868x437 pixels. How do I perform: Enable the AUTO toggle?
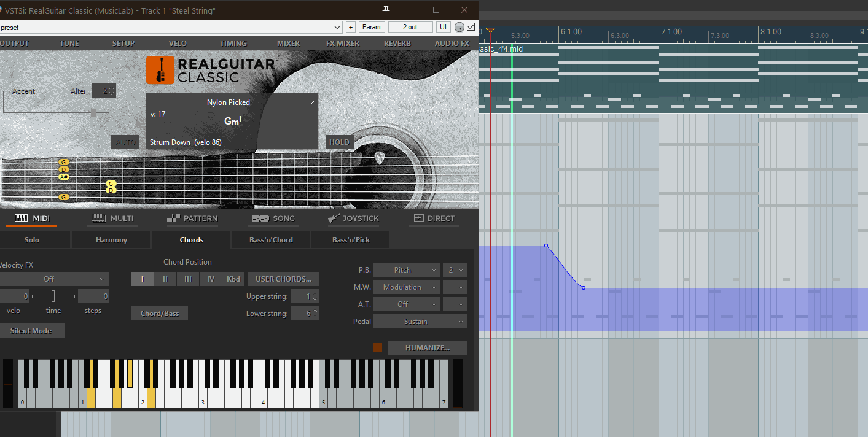pos(125,142)
